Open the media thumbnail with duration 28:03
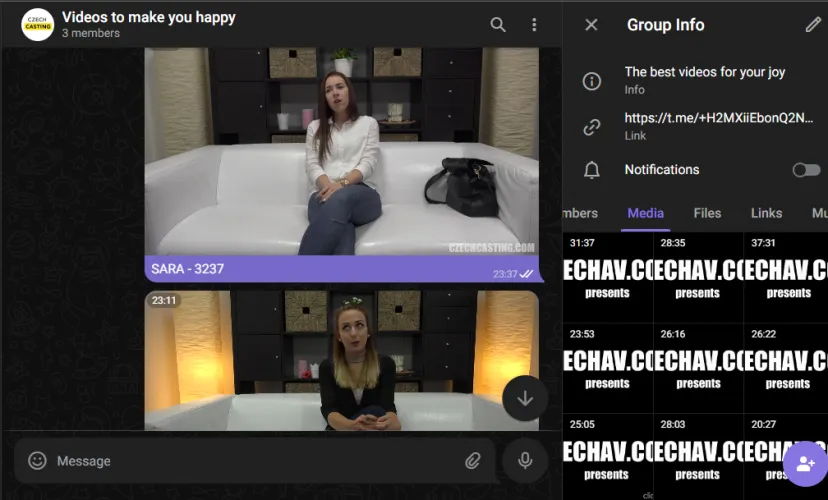Screen dimensions: 828x500 pyautogui.click(x=698, y=457)
